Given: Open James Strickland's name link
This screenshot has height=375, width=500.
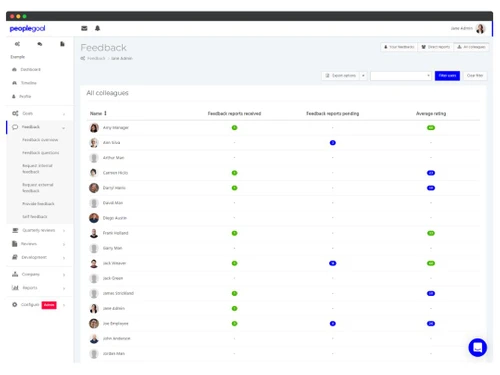Looking at the screenshot, I should tap(118, 293).
